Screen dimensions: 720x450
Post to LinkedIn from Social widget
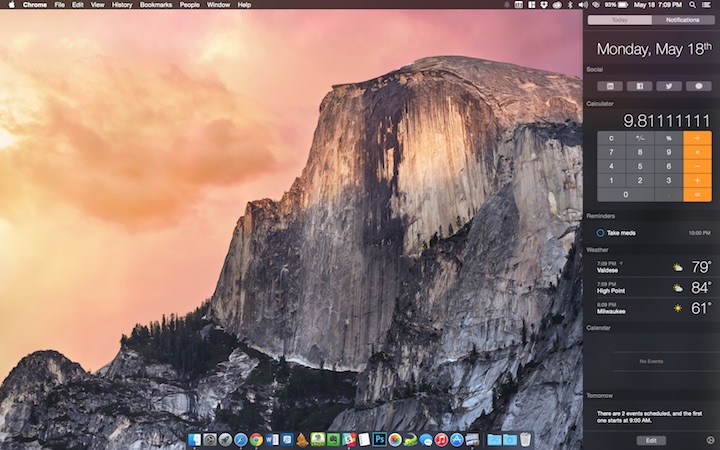609,86
